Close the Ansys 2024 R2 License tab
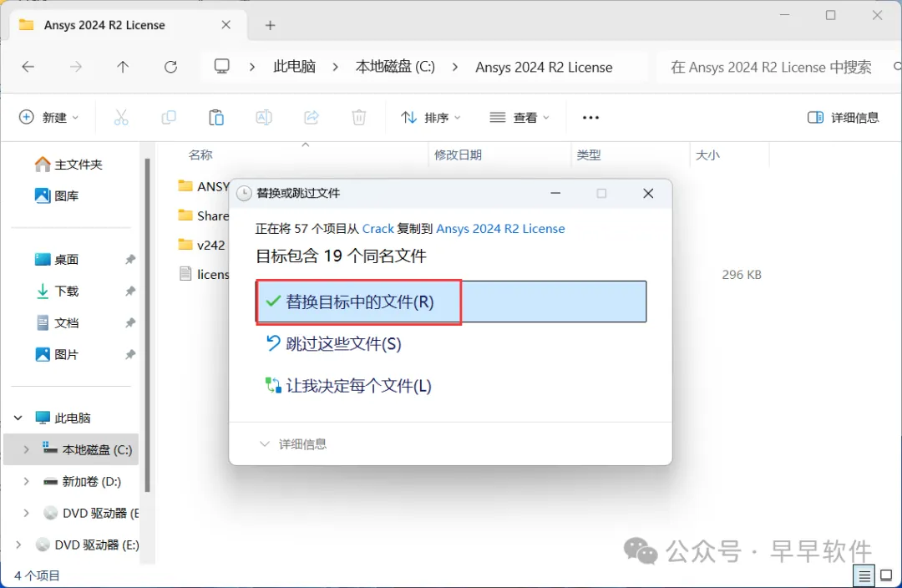Viewport: 902px width, 588px height. click(226, 25)
